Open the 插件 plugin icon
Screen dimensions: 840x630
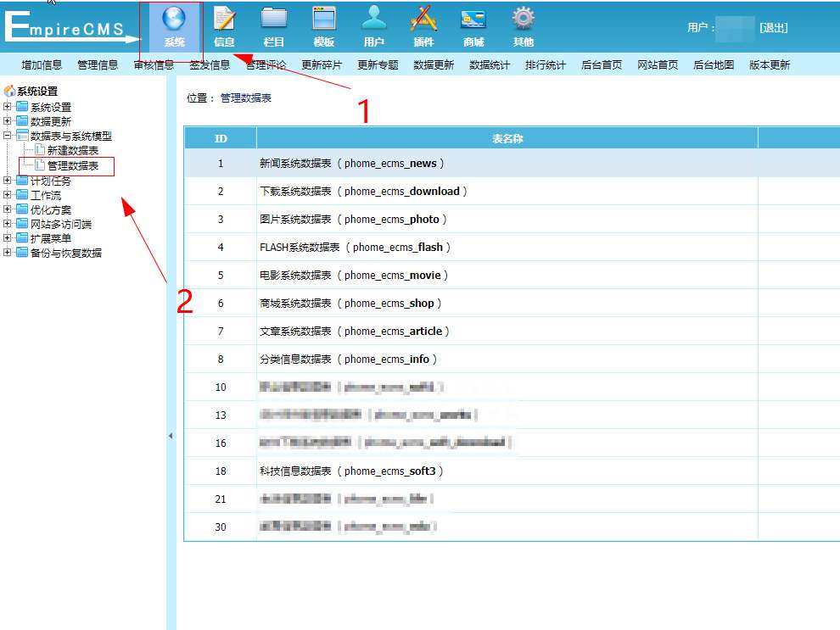point(423,20)
